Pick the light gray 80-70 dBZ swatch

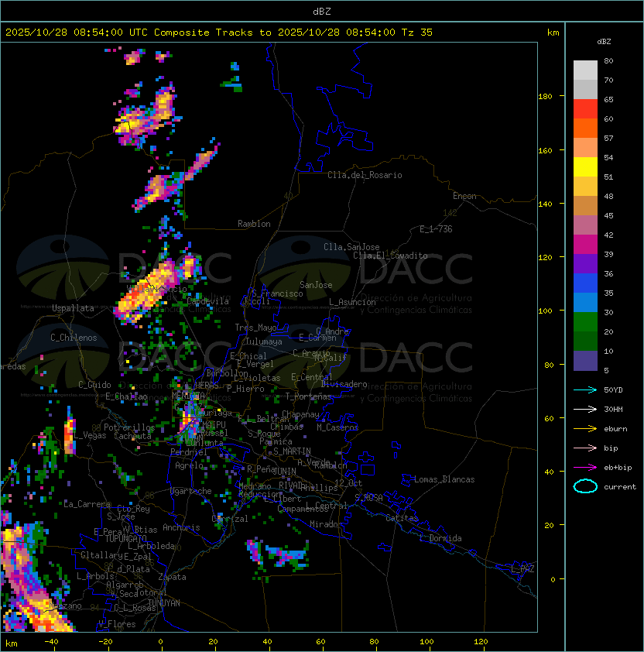(x=585, y=70)
